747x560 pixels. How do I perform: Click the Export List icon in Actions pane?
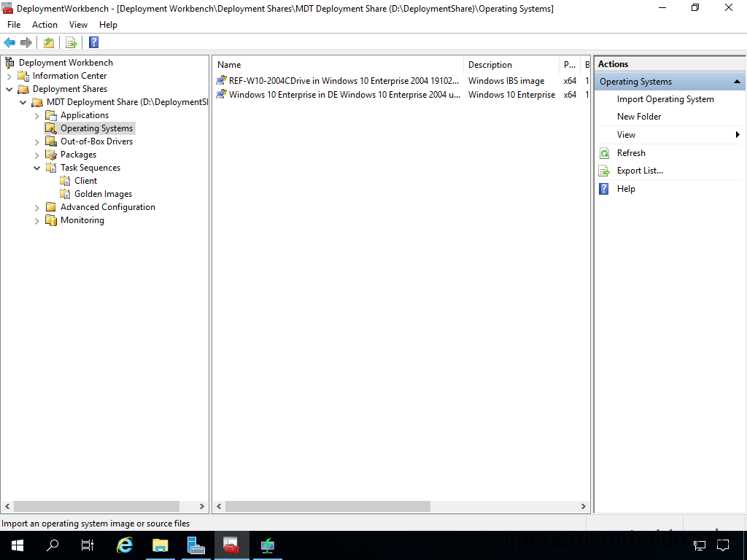(604, 171)
